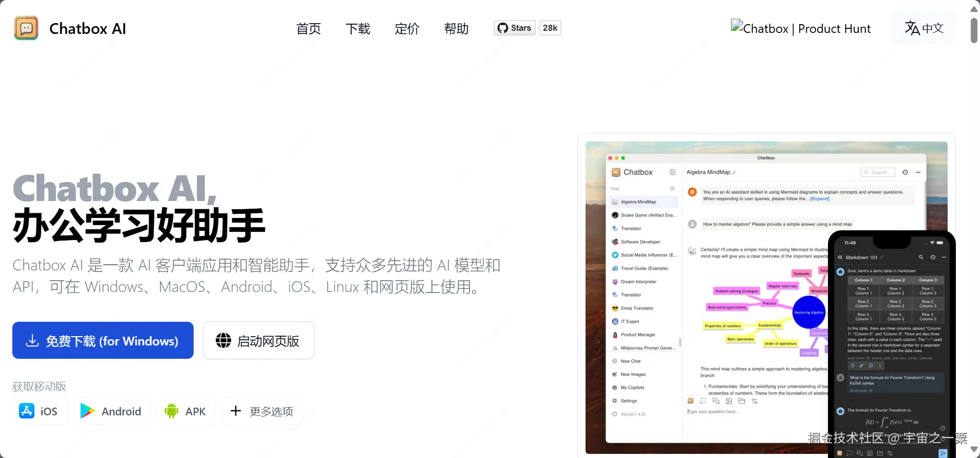This screenshot has width=980, height=458.
Task: Click the translate icon next to 中文
Action: pyautogui.click(x=912, y=28)
